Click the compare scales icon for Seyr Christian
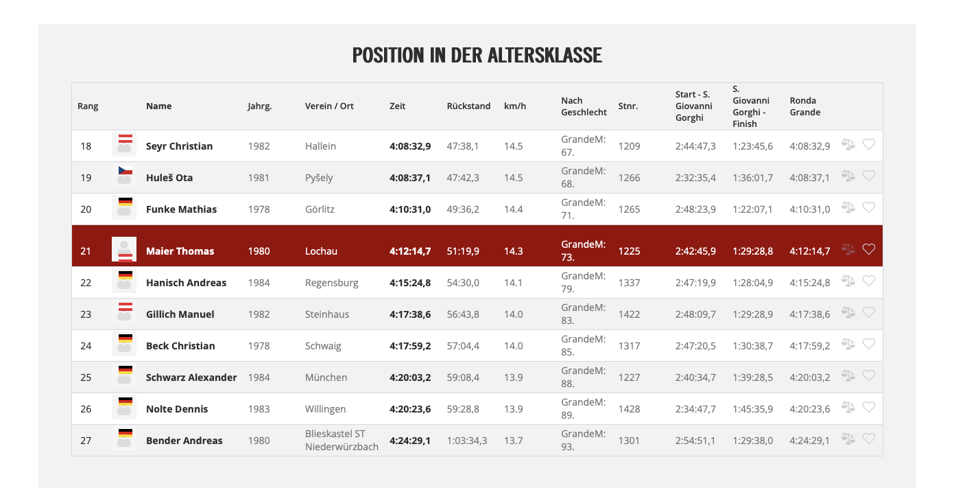Viewport: 980px width, 488px height. (x=848, y=144)
